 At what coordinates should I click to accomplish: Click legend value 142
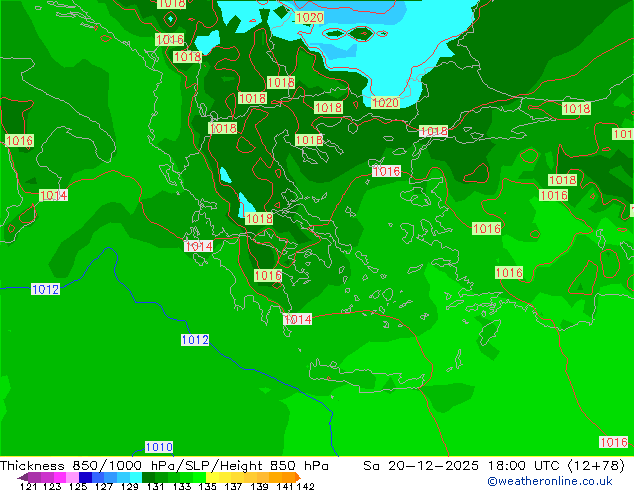click(306, 486)
